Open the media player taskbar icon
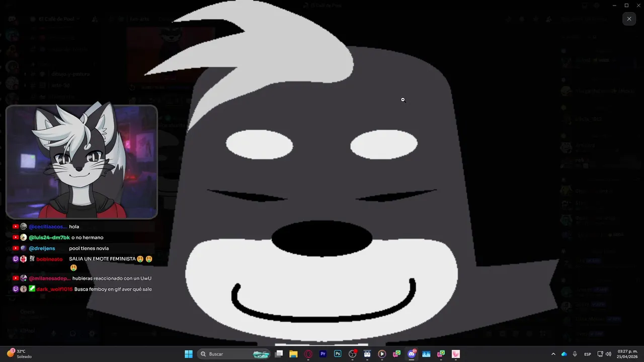Screen dimensions: 644x362 382,354
